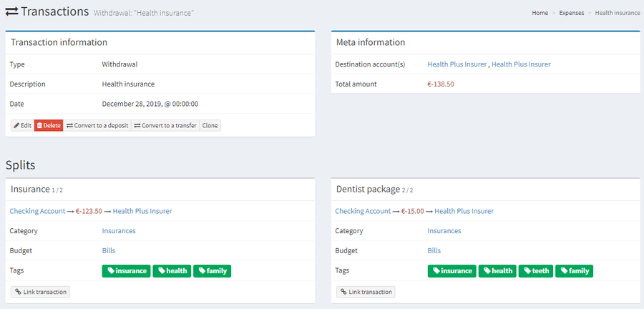Convert the withdrawal to a transfer
This screenshot has height=309, width=644.
coord(165,126)
